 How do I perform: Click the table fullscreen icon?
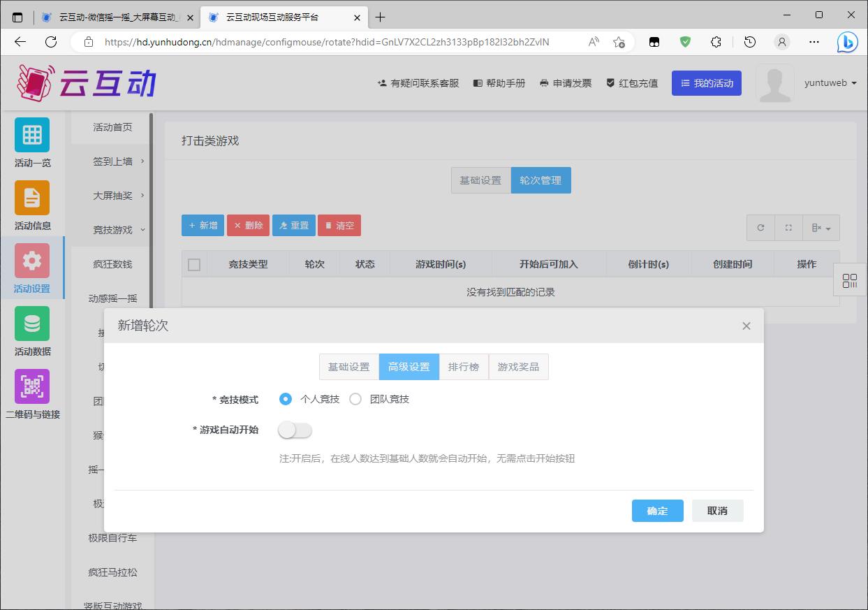(x=788, y=228)
